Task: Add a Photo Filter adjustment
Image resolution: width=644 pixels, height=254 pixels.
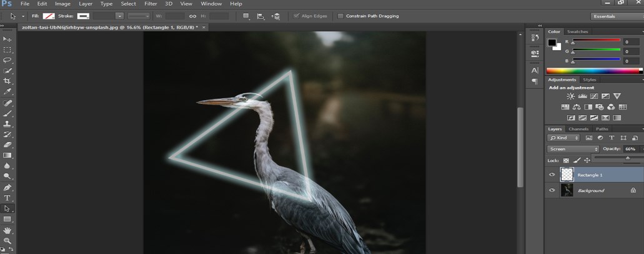Action: [600, 107]
